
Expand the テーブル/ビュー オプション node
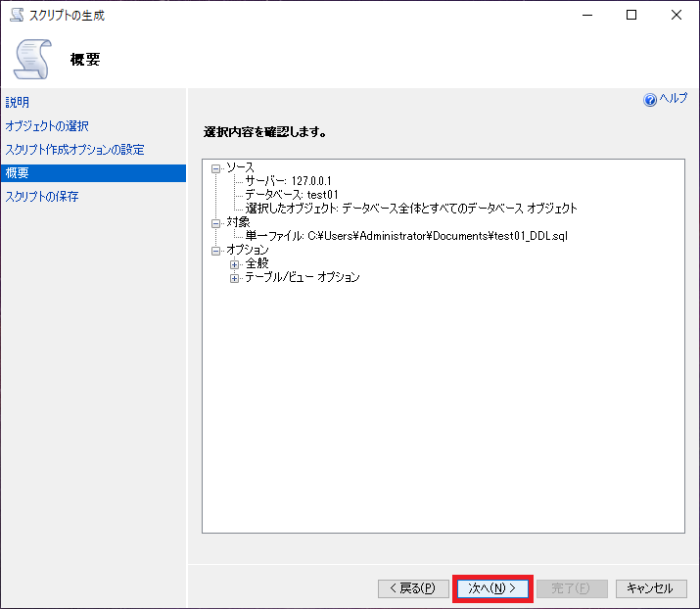click(234, 278)
